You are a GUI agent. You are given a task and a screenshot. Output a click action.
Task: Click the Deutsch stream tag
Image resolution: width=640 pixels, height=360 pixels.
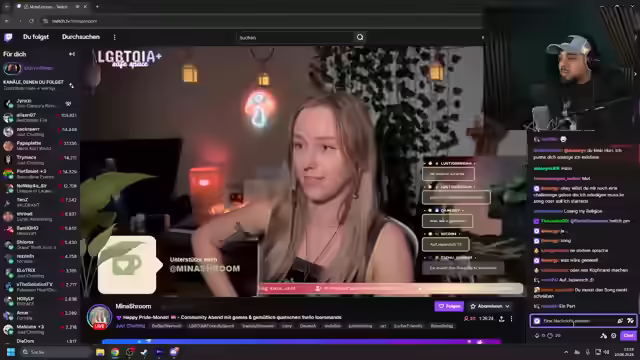tap(308, 326)
